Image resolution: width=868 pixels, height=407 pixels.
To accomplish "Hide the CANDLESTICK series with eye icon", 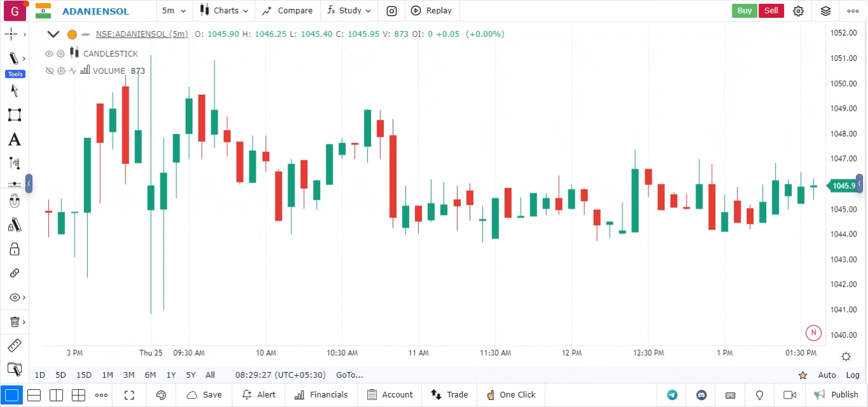I will (49, 53).
